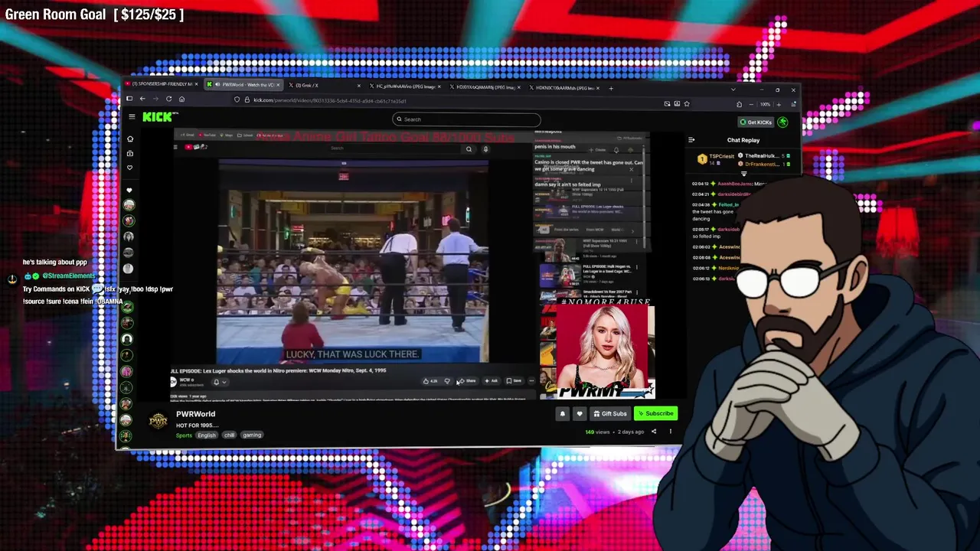Click the tab overview sidebar icon
Screen dimensions: 980x551
[129, 99]
